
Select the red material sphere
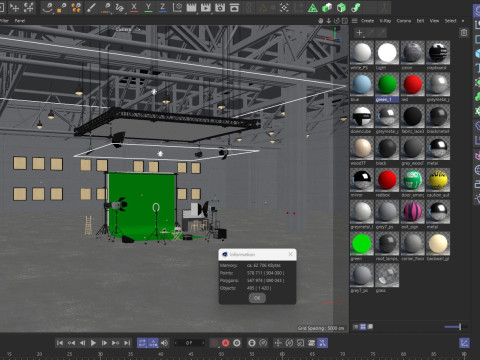tap(413, 84)
